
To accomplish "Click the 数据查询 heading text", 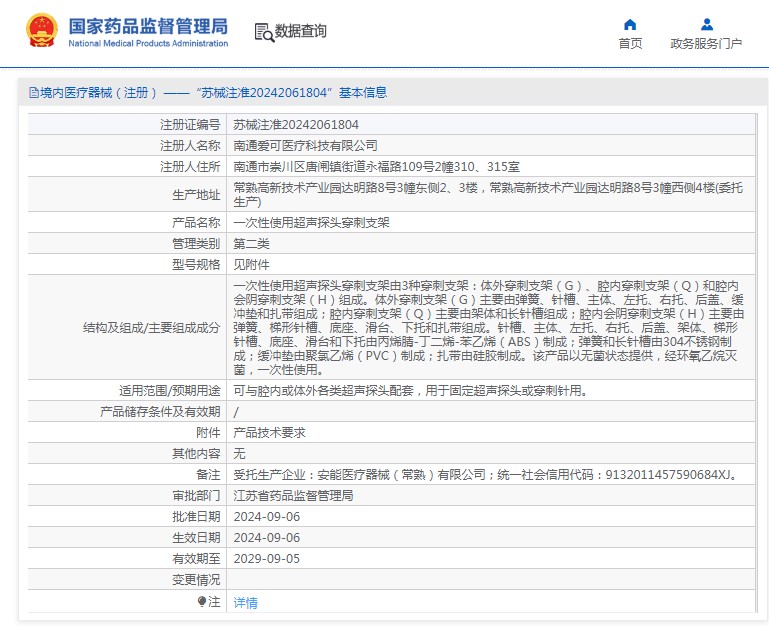I will pyautogui.click(x=300, y=31).
